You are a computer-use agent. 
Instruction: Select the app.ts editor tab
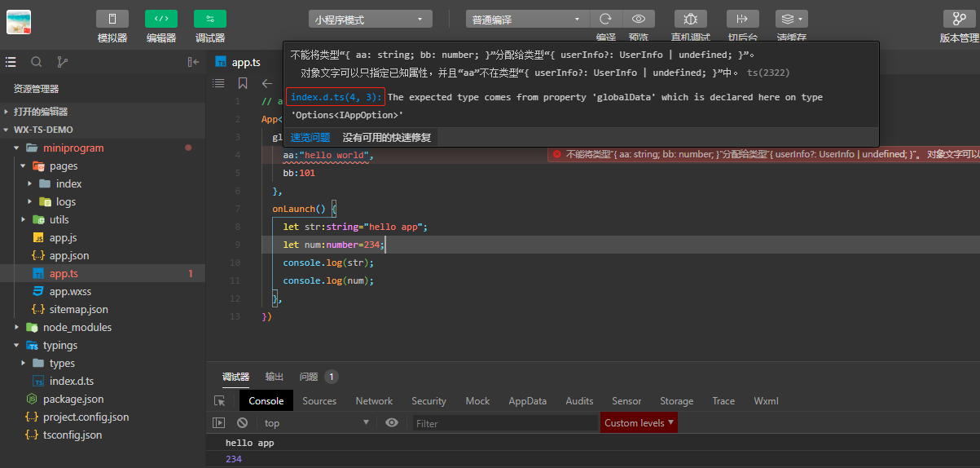(237, 62)
